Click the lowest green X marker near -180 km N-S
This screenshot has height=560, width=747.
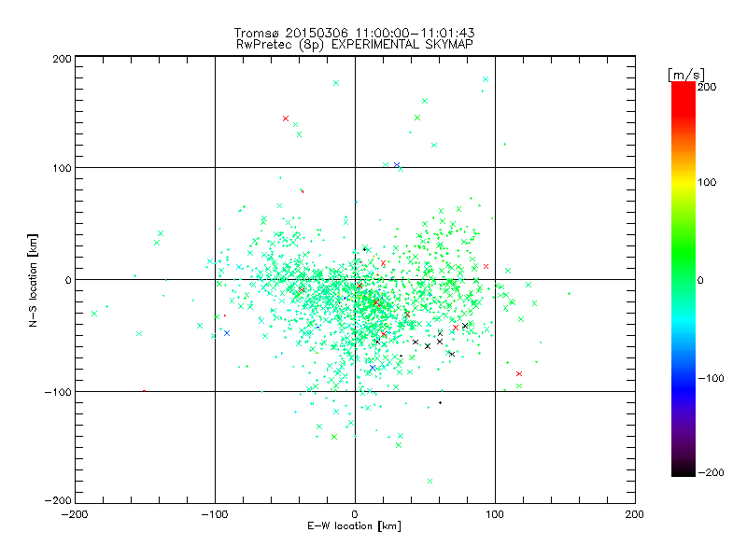(430, 481)
